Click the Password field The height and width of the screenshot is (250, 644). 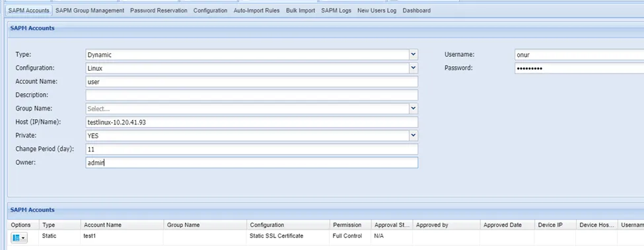(x=579, y=68)
